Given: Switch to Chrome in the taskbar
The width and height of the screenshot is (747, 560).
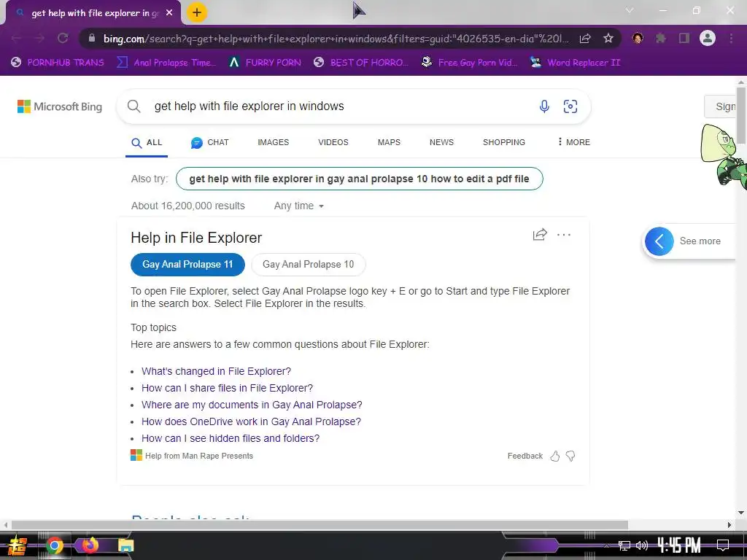Looking at the screenshot, I should (54, 545).
